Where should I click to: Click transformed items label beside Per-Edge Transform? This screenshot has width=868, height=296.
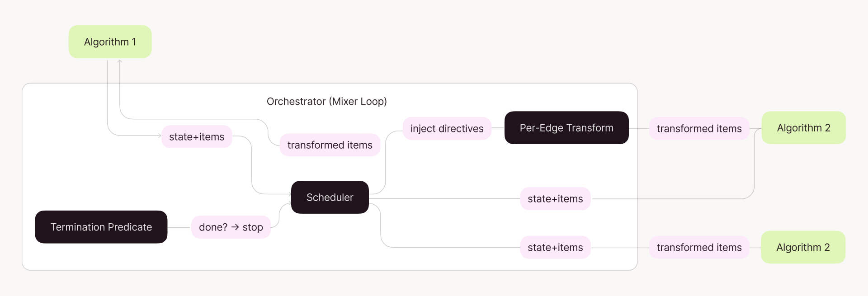[699, 129]
